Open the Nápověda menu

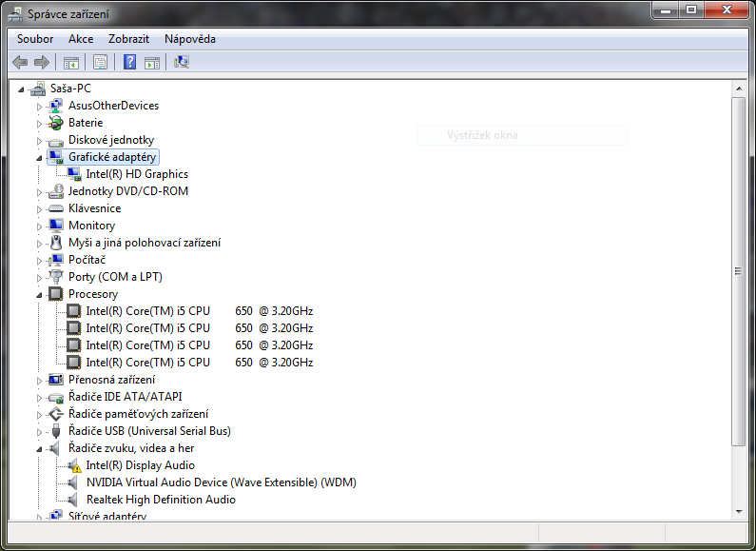[x=190, y=39]
